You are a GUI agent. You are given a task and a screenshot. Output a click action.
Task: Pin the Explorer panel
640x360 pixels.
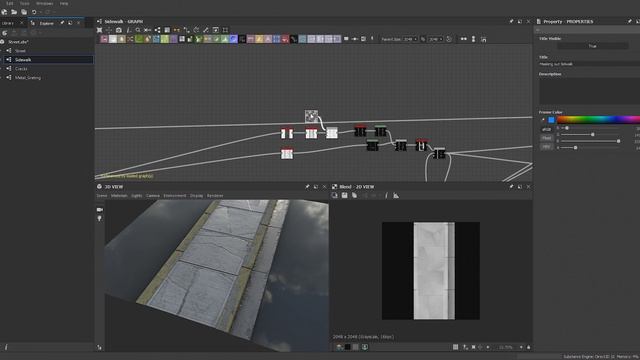[62, 23]
